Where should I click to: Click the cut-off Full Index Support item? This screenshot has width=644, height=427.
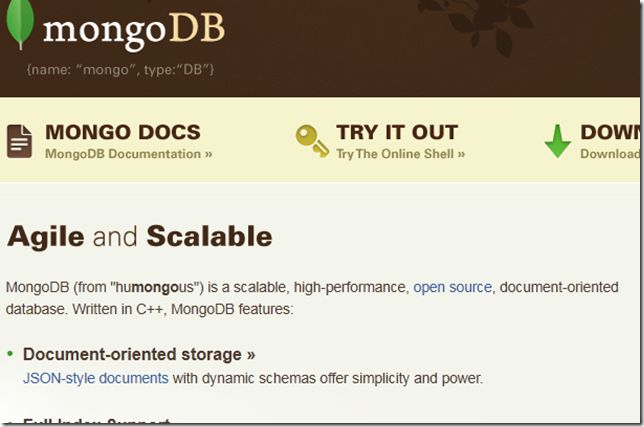pyautogui.click(x=97, y=420)
